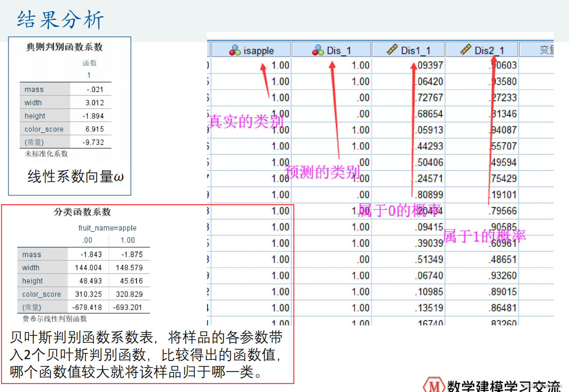This screenshot has height=392, width=569.
Task: Click color_score classification value 320.829
Action: click(129, 294)
